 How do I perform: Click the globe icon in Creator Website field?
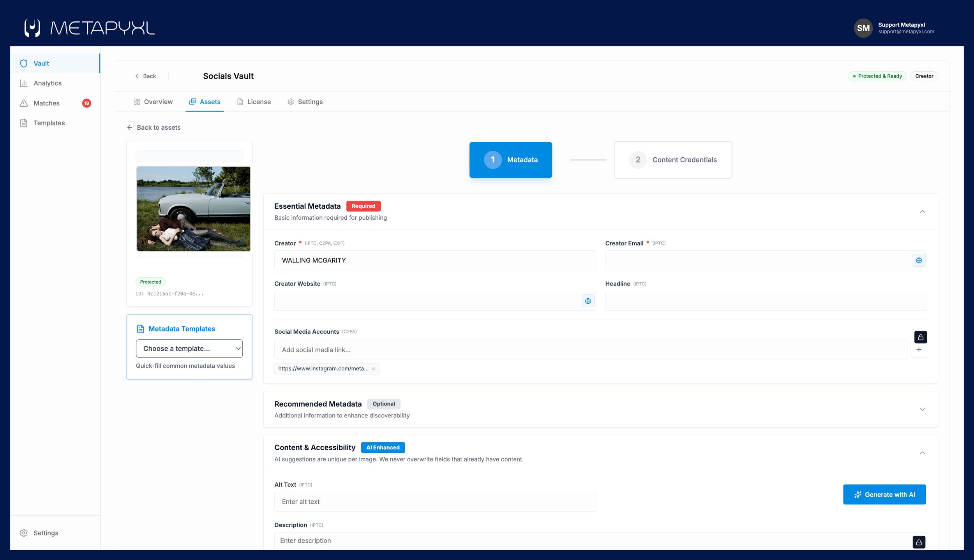[588, 301]
